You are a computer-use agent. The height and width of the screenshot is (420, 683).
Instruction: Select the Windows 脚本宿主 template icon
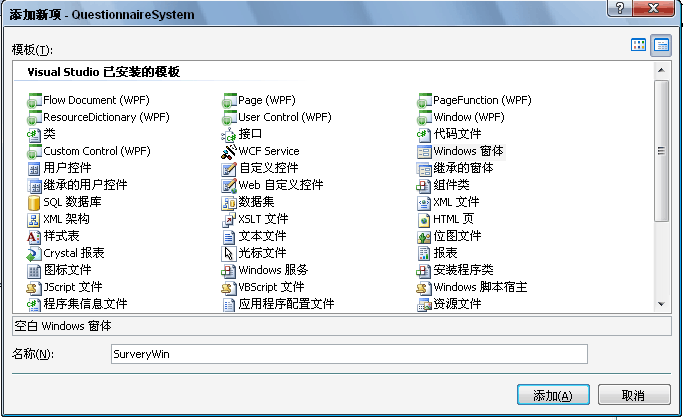tap(424, 288)
